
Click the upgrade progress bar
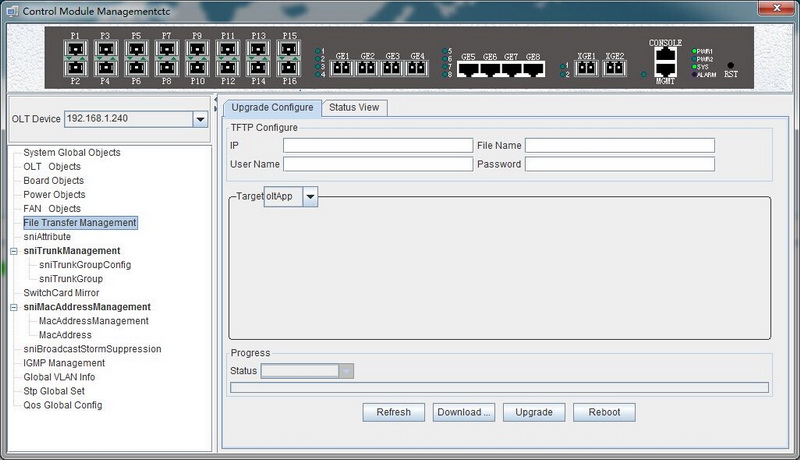pyautogui.click(x=499, y=388)
